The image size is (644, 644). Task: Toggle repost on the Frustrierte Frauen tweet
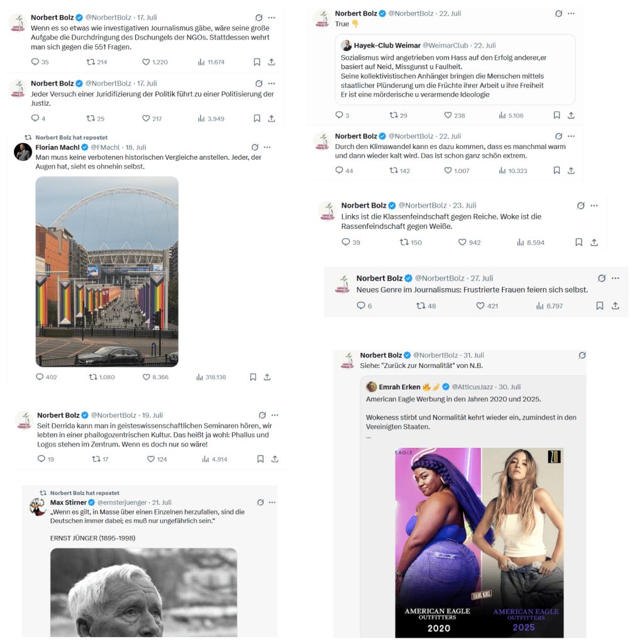tap(426, 306)
